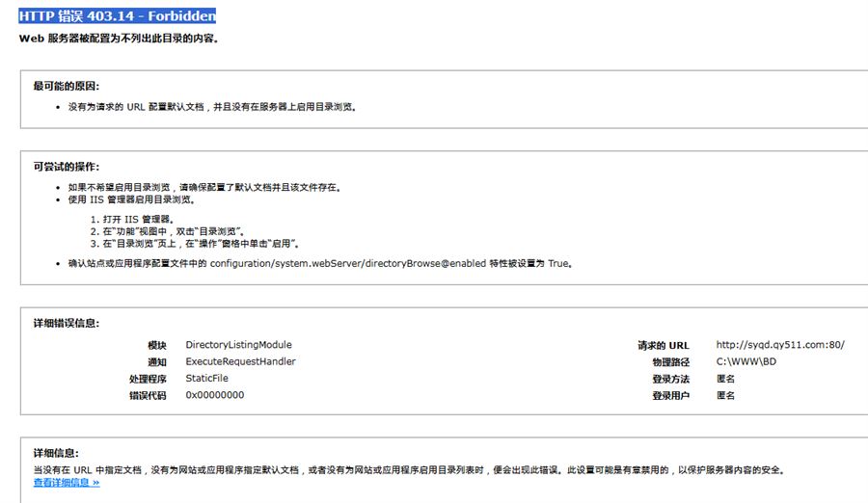The height and width of the screenshot is (503, 868).
Task: Click the error code 0x00000000
Action: (214, 395)
